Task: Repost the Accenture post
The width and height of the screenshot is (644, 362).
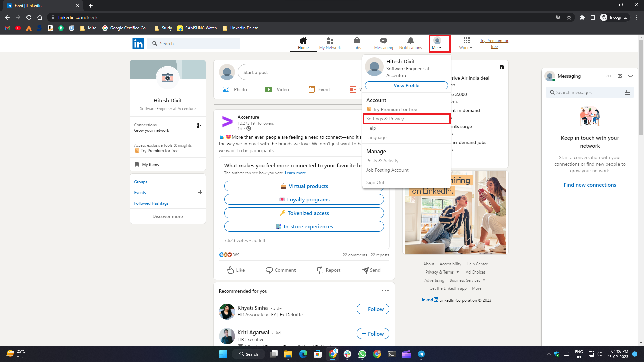Action: coord(329,270)
